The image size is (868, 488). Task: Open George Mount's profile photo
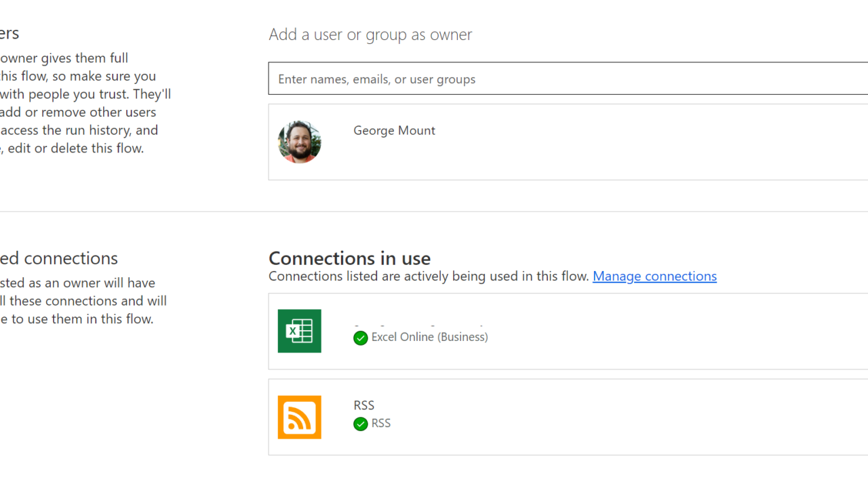(299, 142)
